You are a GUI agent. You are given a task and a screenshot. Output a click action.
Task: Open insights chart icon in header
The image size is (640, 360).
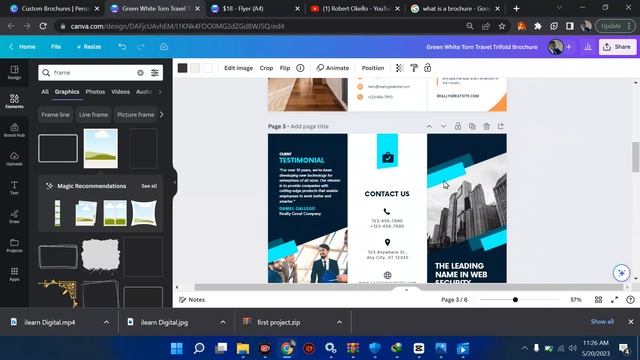coord(588,47)
